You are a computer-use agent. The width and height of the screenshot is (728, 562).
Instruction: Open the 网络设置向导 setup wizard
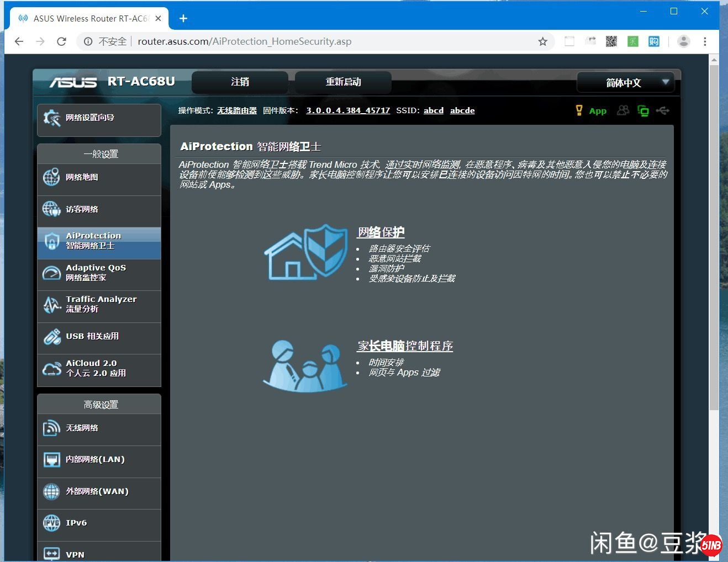pyautogui.click(x=98, y=118)
